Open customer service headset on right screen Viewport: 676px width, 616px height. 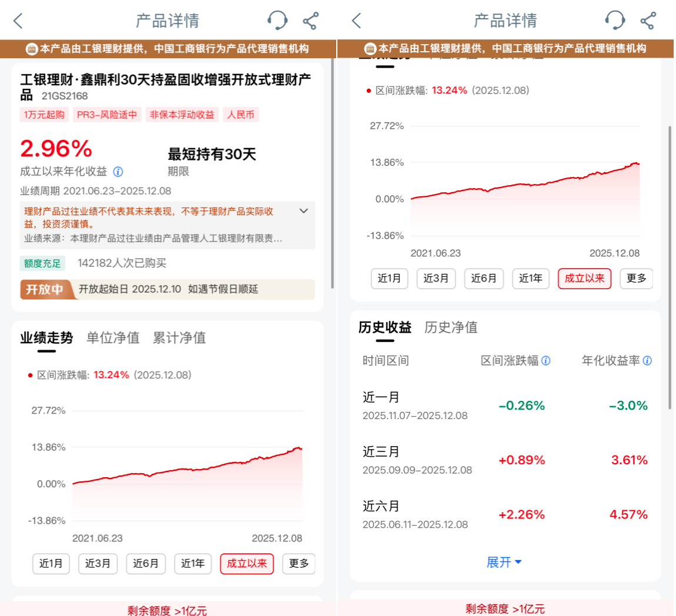(615, 21)
